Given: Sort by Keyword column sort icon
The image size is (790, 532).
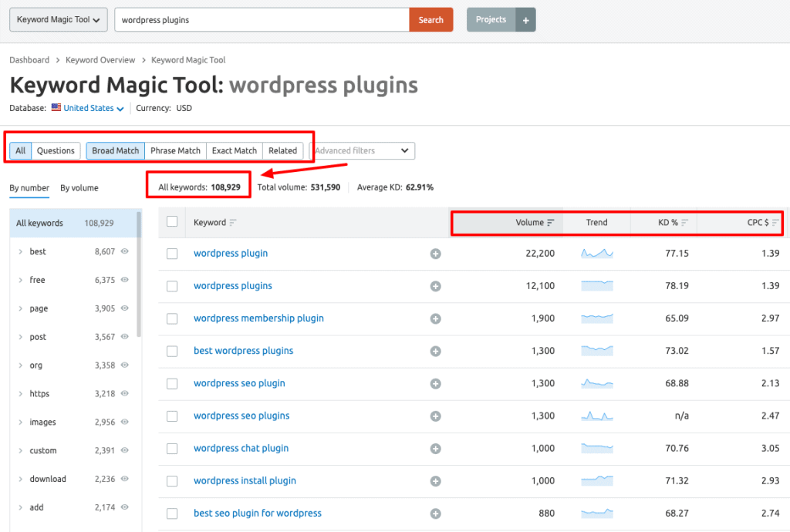Looking at the screenshot, I should 233,223.
